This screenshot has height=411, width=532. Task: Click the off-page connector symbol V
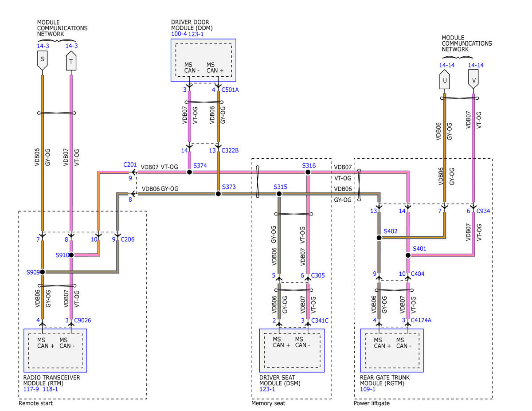pos(473,81)
